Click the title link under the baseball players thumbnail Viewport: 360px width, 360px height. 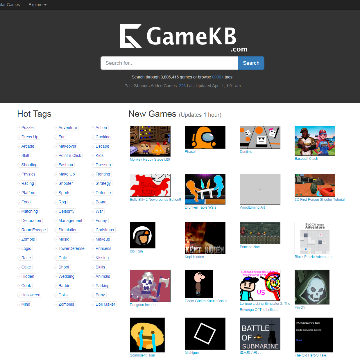(x=306, y=159)
